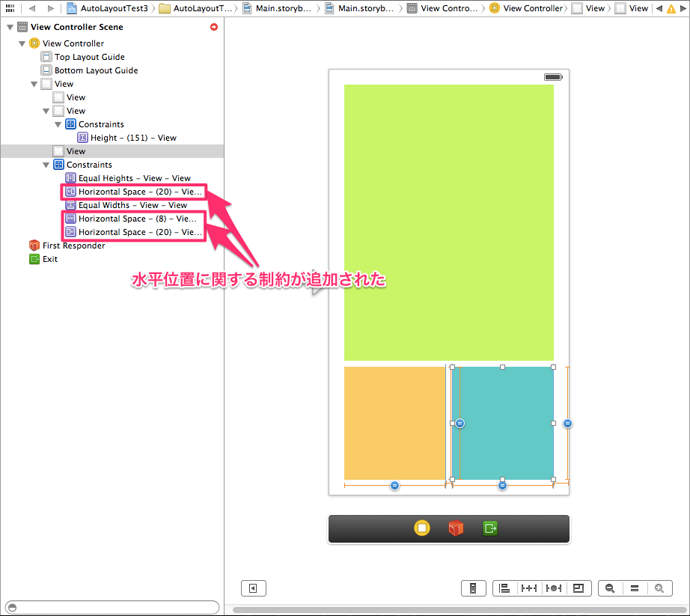Collapse the View Controller Scene triangle
The height and width of the screenshot is (616, 690).
(10, 28)
